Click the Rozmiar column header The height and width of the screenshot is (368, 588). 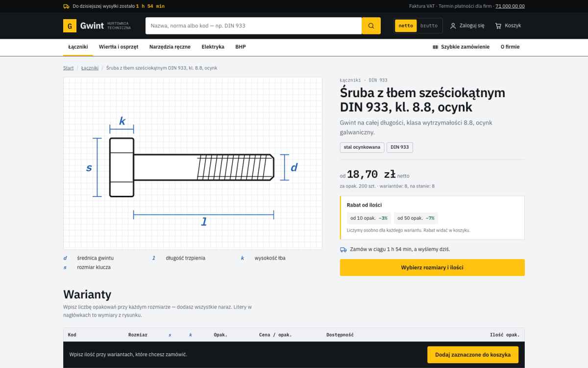pyautogui.click(x=138, y=335)
